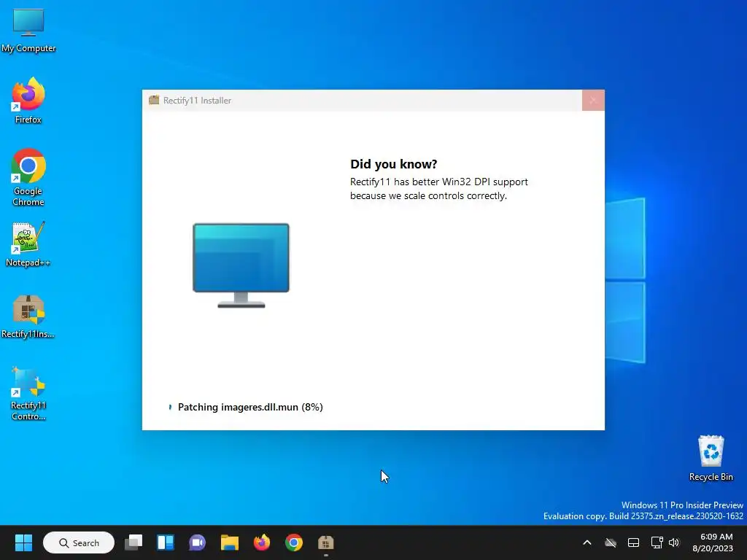Open Task View from the taskbar
747x560 pixels.
pyautogui.click(x=133, y=542)
